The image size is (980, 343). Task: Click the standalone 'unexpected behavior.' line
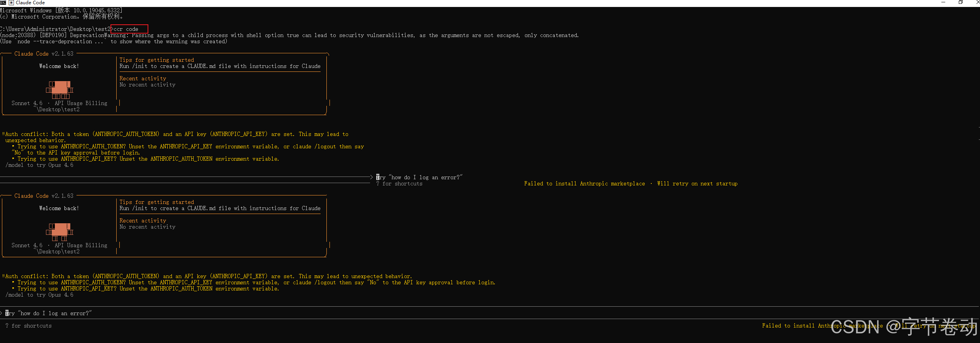(36, 140)
